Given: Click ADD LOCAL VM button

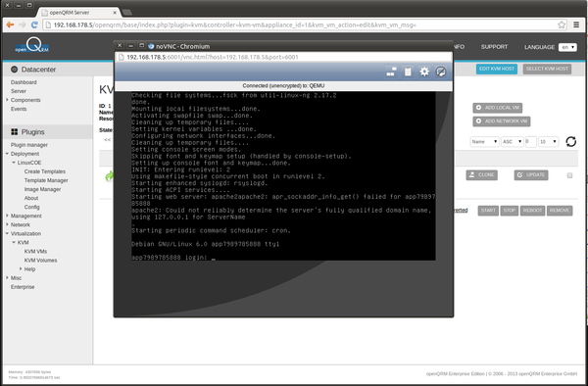Looking at the screenshot, I should [497, 108].
